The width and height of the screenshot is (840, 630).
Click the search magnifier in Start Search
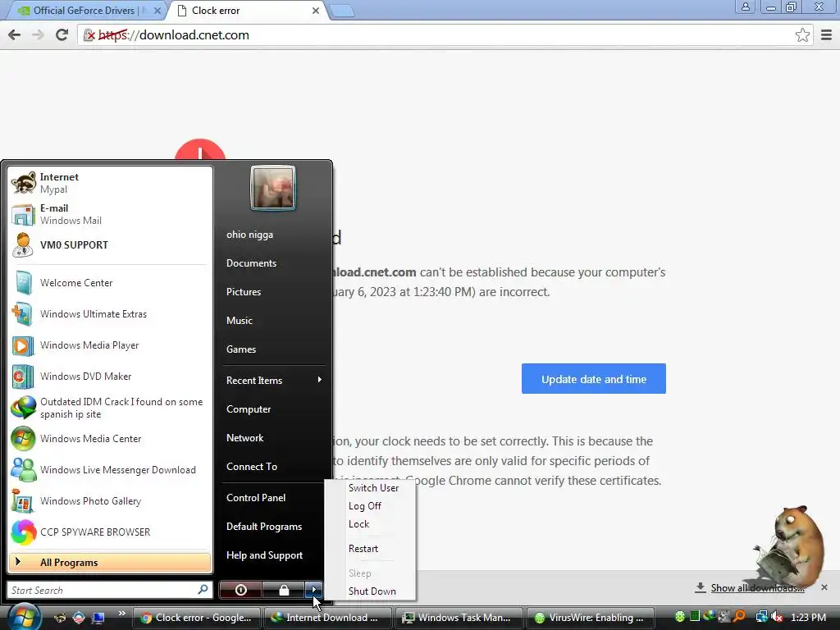click(203, 589)
